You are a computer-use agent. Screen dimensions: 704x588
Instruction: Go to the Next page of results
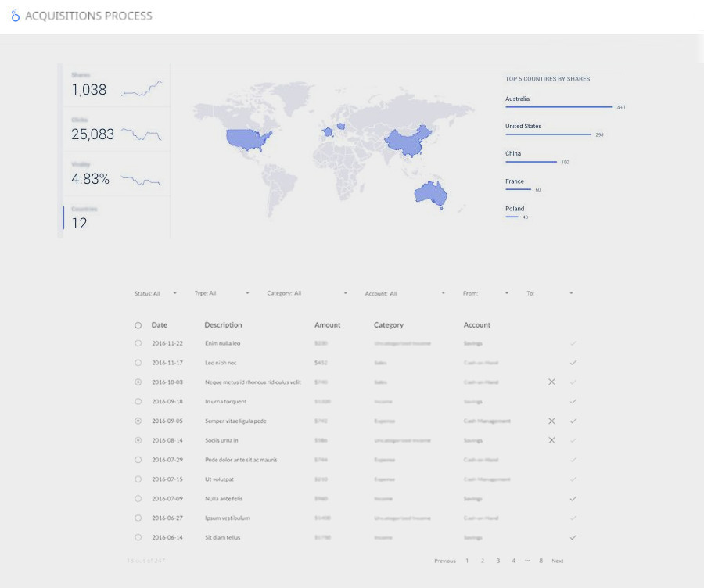[557, 561]
